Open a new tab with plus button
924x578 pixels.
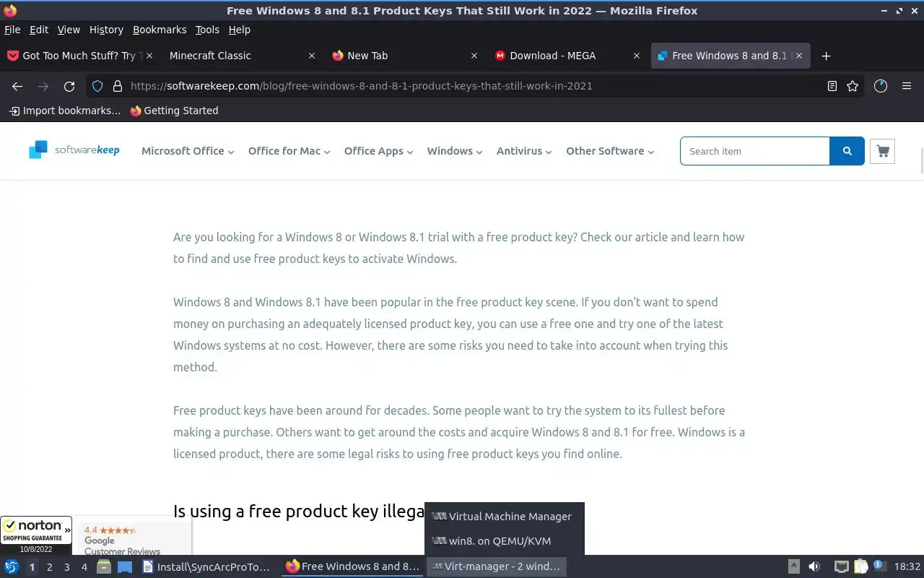[x=827, y=56]
